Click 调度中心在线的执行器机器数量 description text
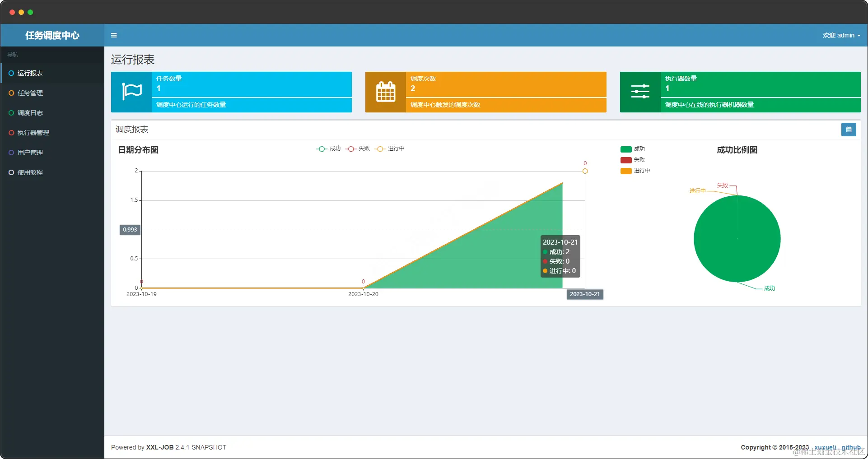Screen dimensions: 868x459 [709, 105]
